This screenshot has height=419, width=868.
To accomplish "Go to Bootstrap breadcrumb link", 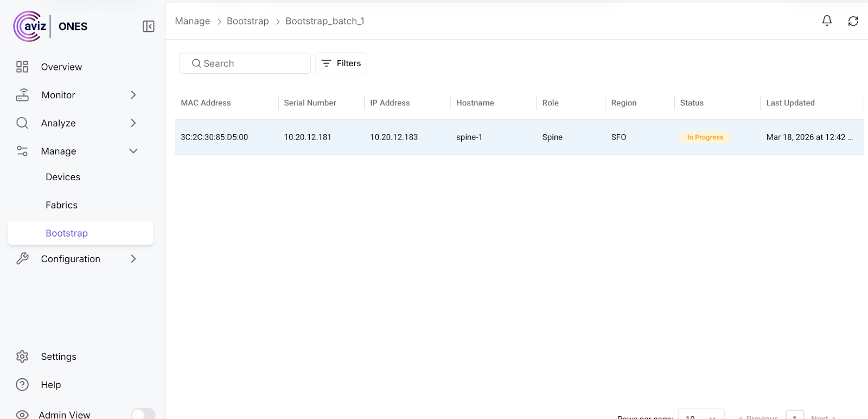I will tap(247, 21).
